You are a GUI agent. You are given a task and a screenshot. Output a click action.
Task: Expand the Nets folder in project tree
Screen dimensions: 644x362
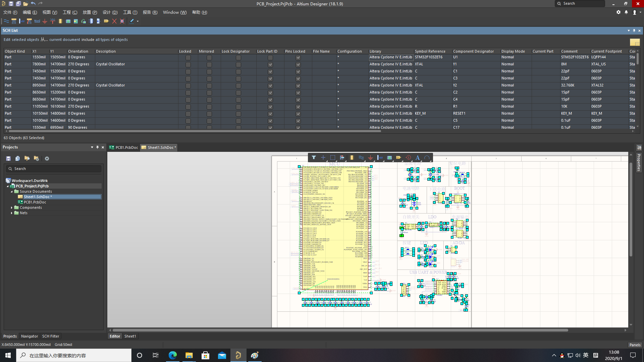click(12, 213)
